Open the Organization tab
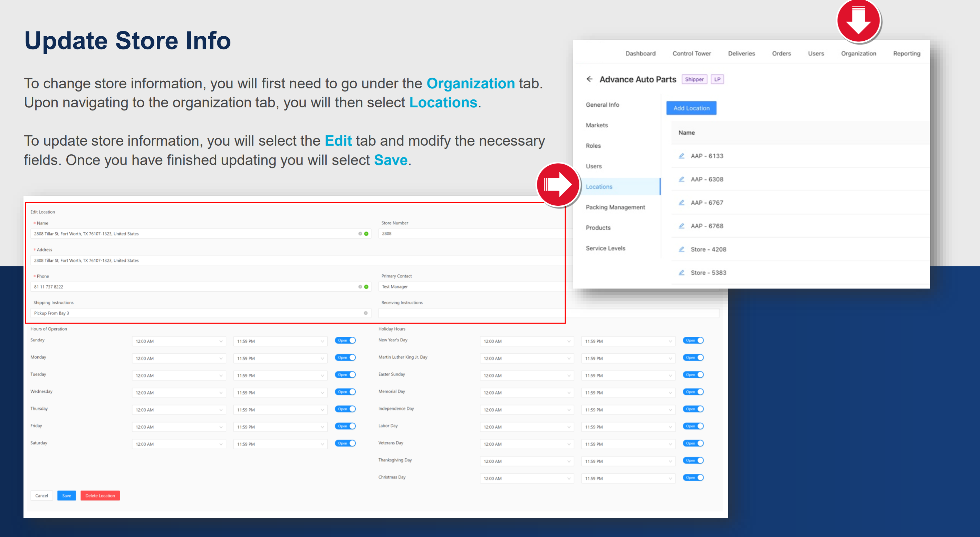The image size is (980, 537). [859, 53]
